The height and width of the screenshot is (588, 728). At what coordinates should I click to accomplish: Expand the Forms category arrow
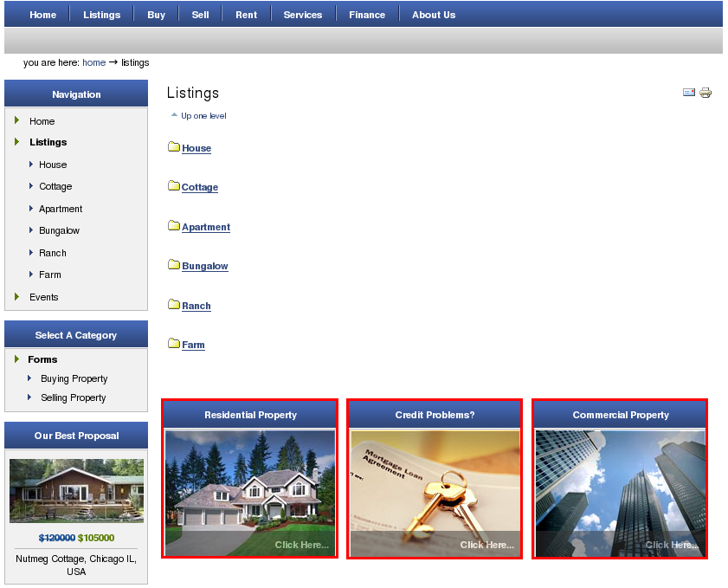click(17, 359)
